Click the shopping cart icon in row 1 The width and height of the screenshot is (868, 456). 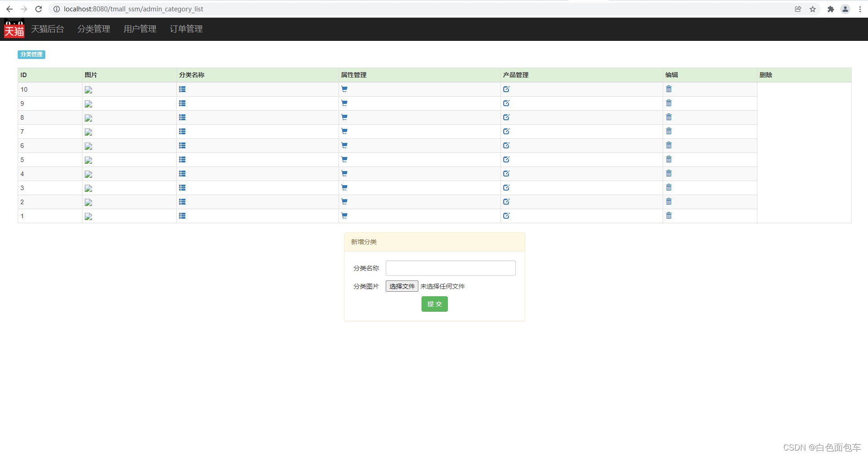(344, 216)
